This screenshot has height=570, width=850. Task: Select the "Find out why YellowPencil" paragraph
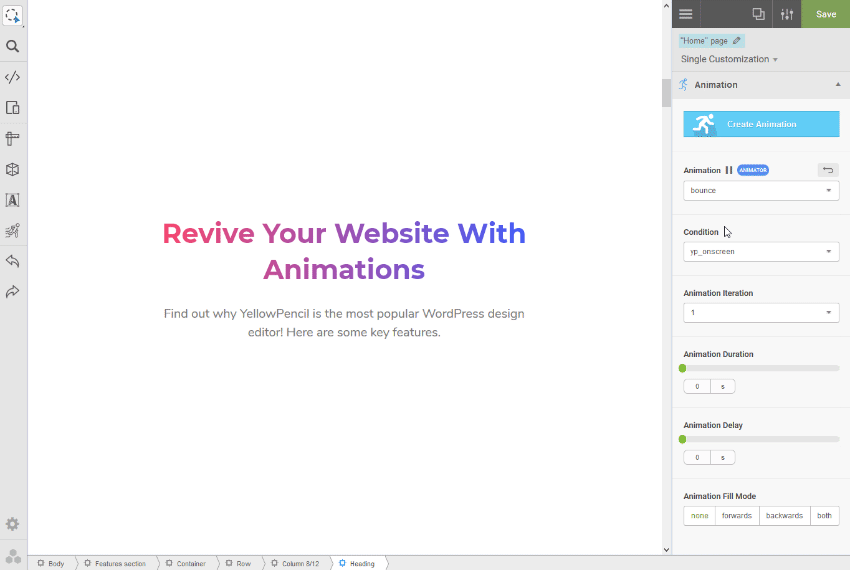pos(344,323)
